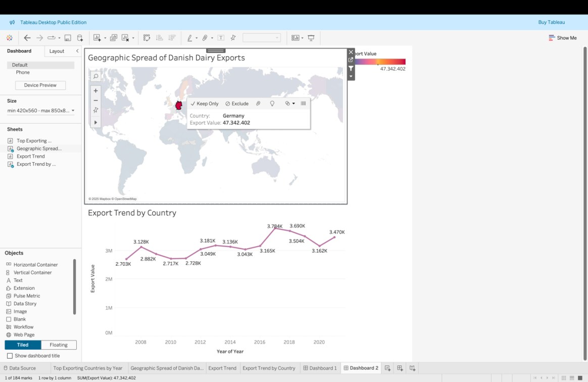Click the Export Value color gradient legend
The height and width of the screenshot is (382, 588).
pyautogui.click(x=380, y=62)
